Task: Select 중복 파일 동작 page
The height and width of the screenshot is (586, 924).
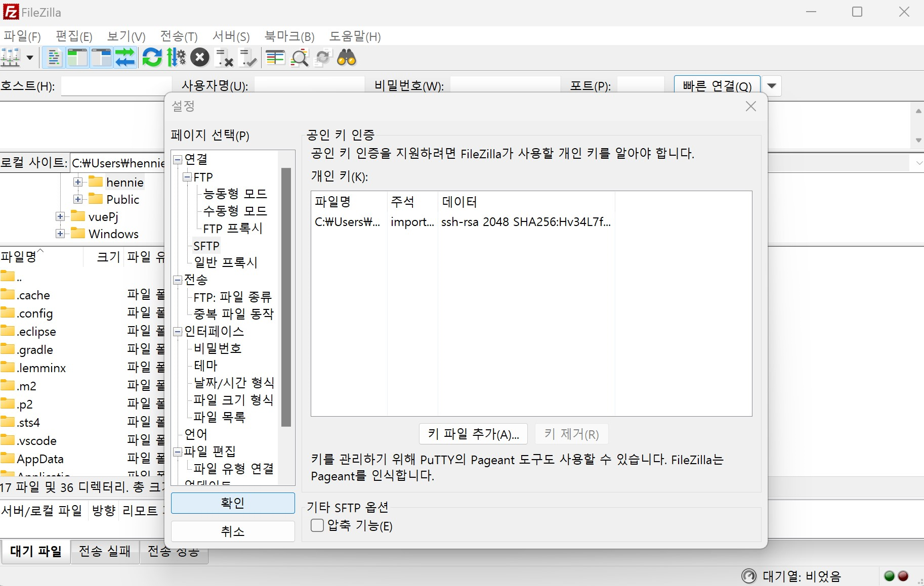Action: pos(233,314)
